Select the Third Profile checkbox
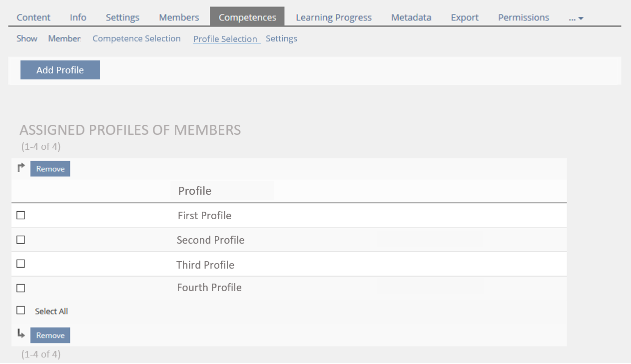Viewport: 631px width, 364px height. coord(20,264)
